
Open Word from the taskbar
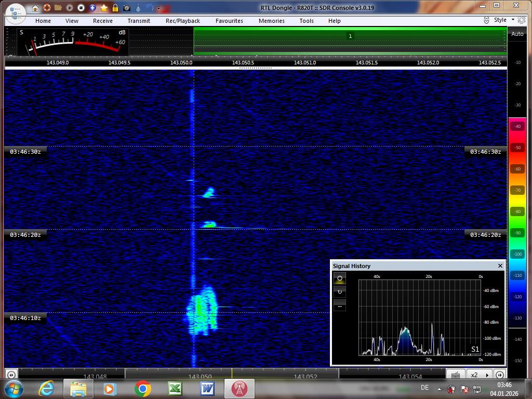pos(207,389)
